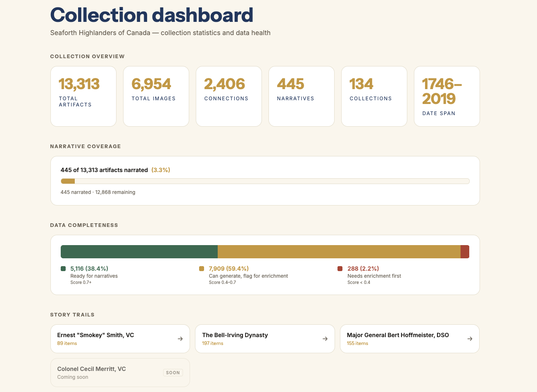This screenshot has height=392, width=537.
Task: Click the Collection dashboard heading
Action: pyautogui.click(x=152, y=15)
